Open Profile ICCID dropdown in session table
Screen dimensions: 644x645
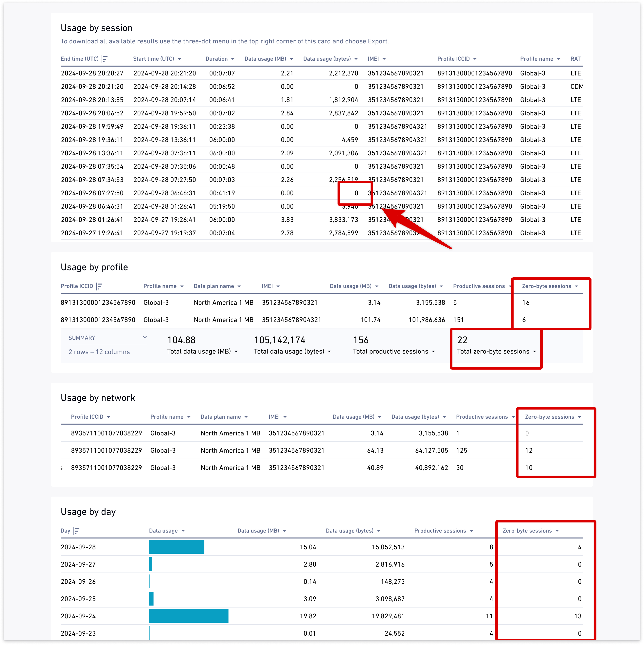tap(475, 59)
